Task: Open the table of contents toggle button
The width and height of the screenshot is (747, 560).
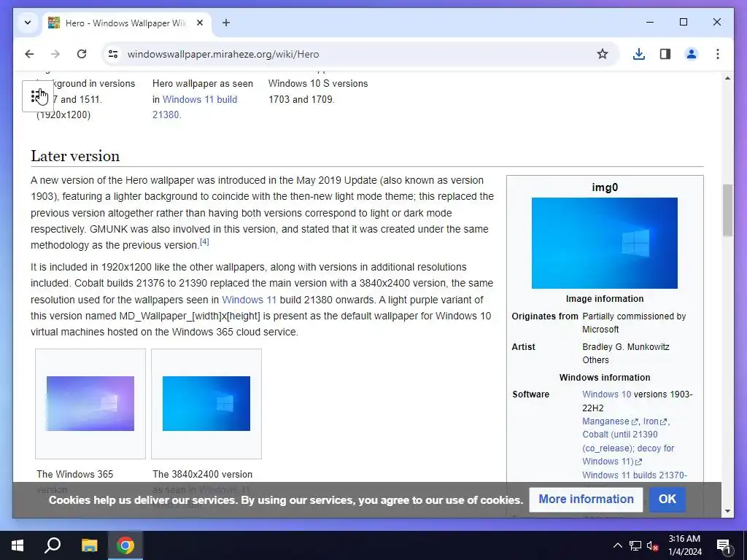Action: 37,96
